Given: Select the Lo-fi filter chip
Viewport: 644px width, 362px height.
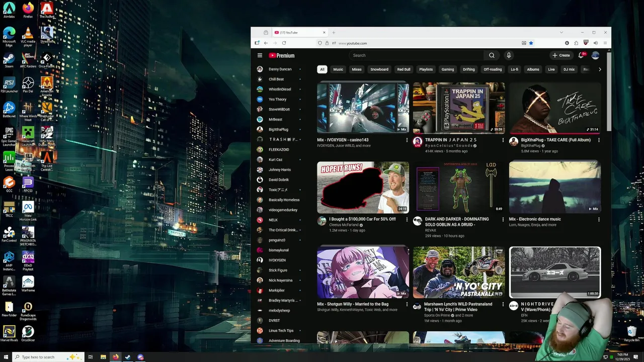Looking at the screenshot, I should (x=514, y=69).
